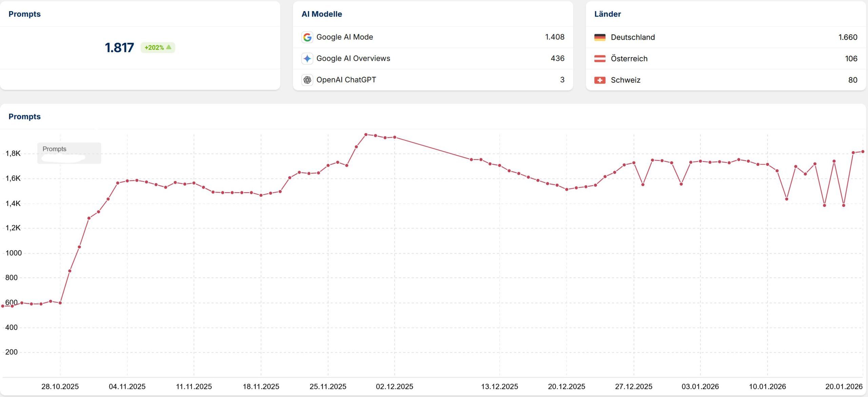Click the 1.817 prompts total

pos(119,47)
